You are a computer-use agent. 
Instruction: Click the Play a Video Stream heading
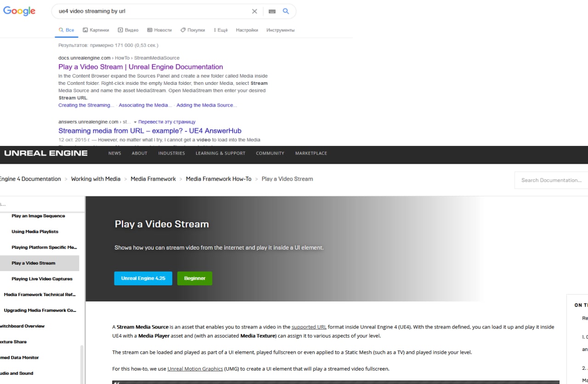click(162, 224)
